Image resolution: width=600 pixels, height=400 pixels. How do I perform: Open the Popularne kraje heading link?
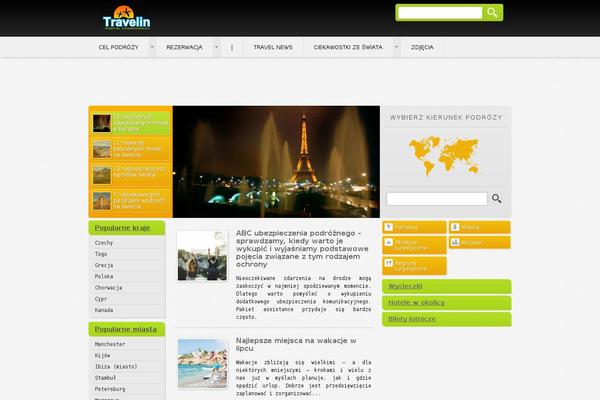(122, 228)
